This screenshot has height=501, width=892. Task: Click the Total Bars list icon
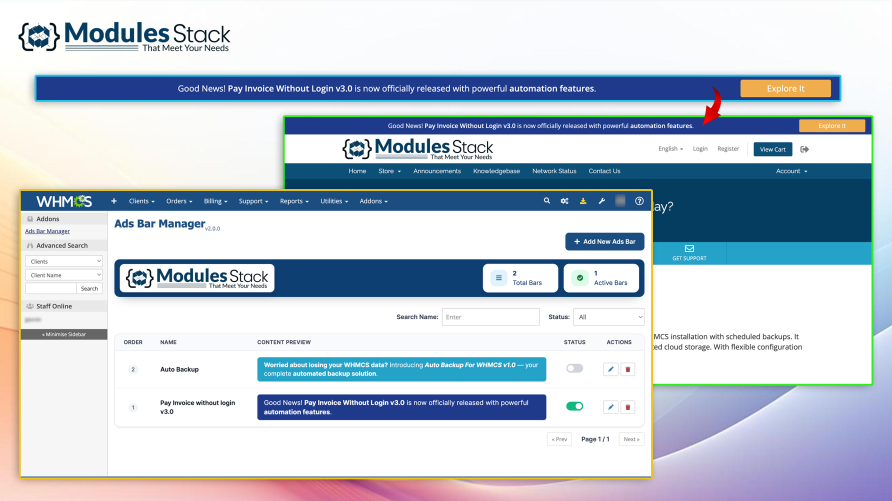click(x=499, y=278)
